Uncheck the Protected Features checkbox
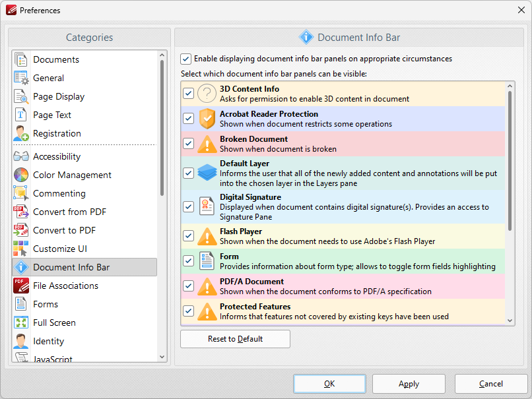The width and height of the screenshot is (532, 399). (x=188, y=311)
